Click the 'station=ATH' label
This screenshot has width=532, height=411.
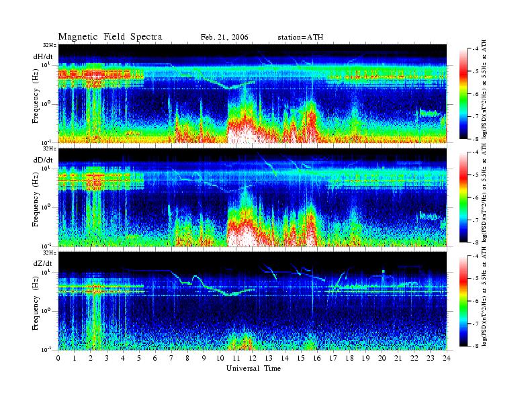coord(300,37)
